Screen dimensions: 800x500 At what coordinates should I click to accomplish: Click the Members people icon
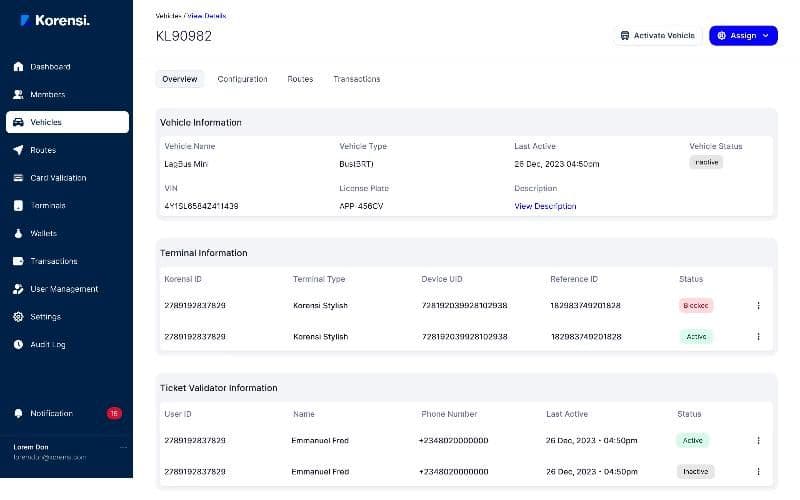18,94
